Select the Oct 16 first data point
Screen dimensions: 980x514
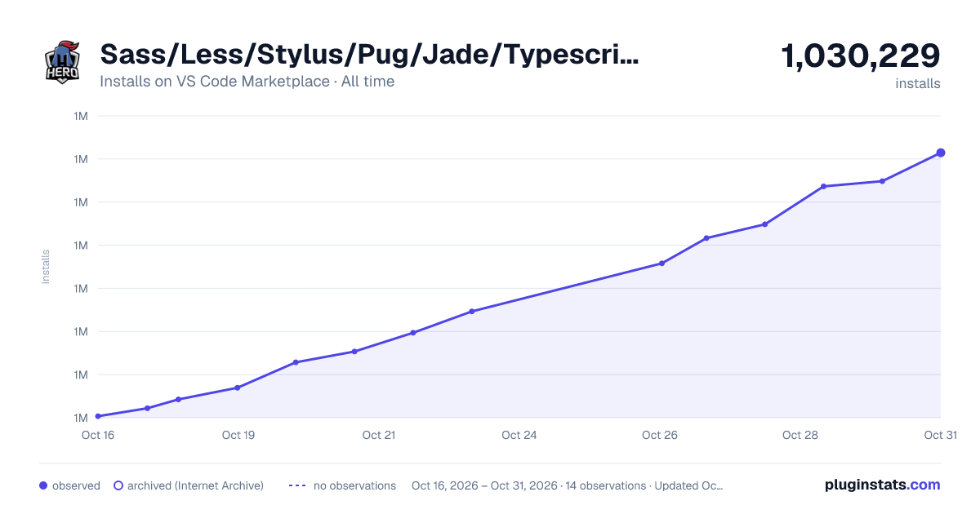point(98,416)
